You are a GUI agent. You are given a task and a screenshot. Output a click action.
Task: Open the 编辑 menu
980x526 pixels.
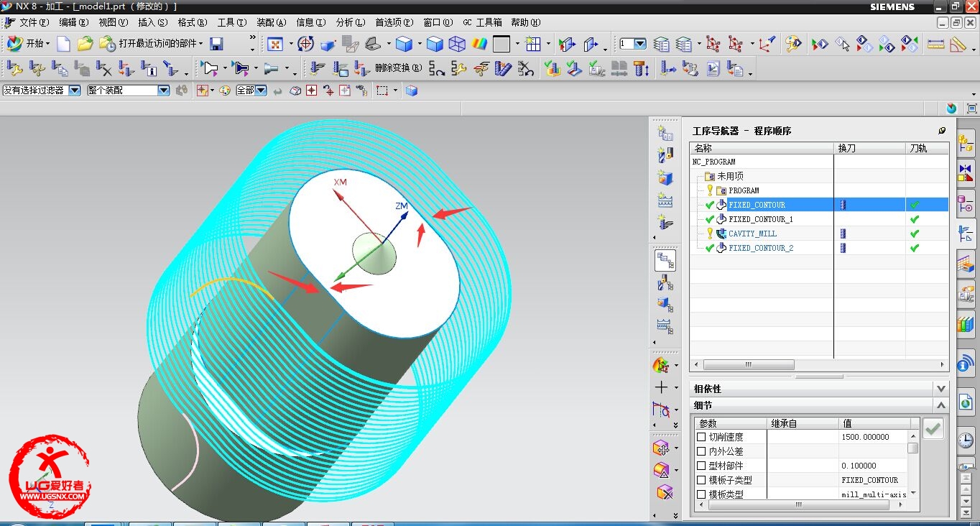[74, 22]
